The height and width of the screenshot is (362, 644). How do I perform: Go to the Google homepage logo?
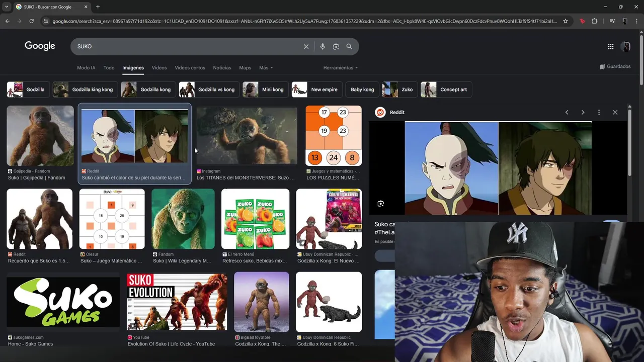click(40, 46)
